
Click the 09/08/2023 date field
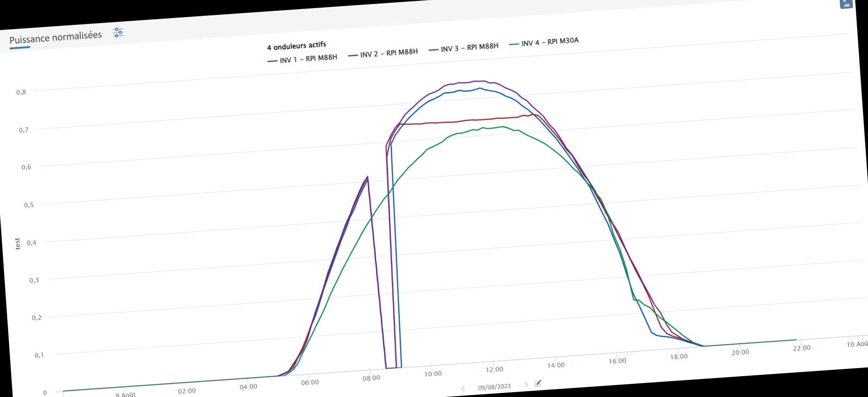494,387
